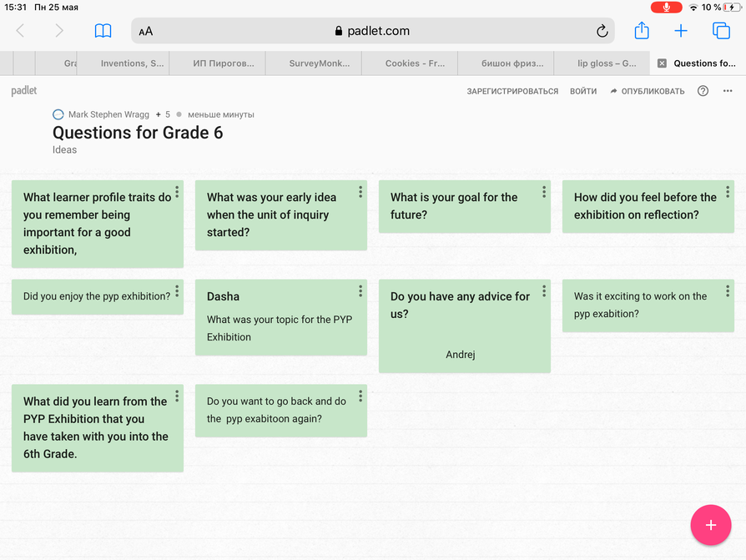Image resolution: width=746 pixels, height=560 pixels.
Task: Open the AA reader text size control
Action: 146,32
